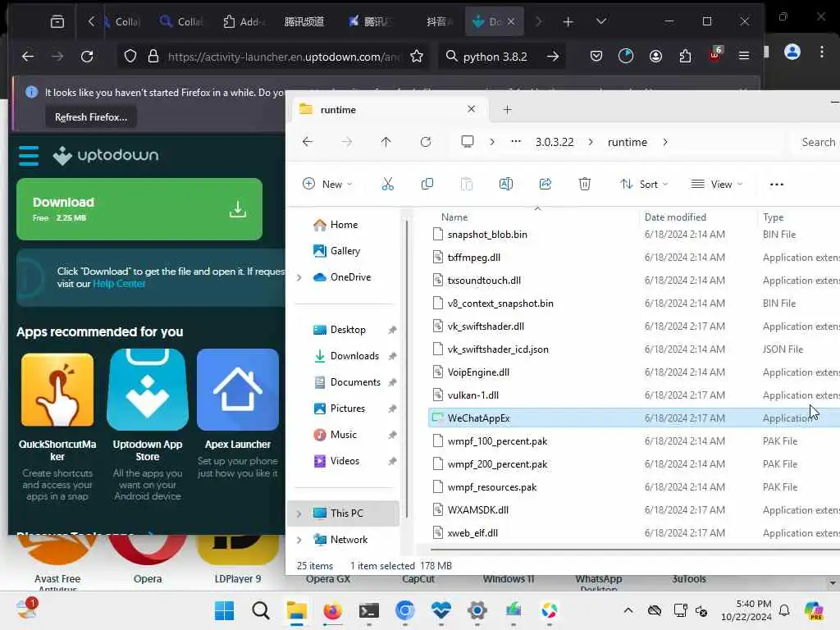The height and width of the screenshot is (630, 840).
Task: Expand chevron after 3.0.3.22 breadcrumb
Action: 591,142
